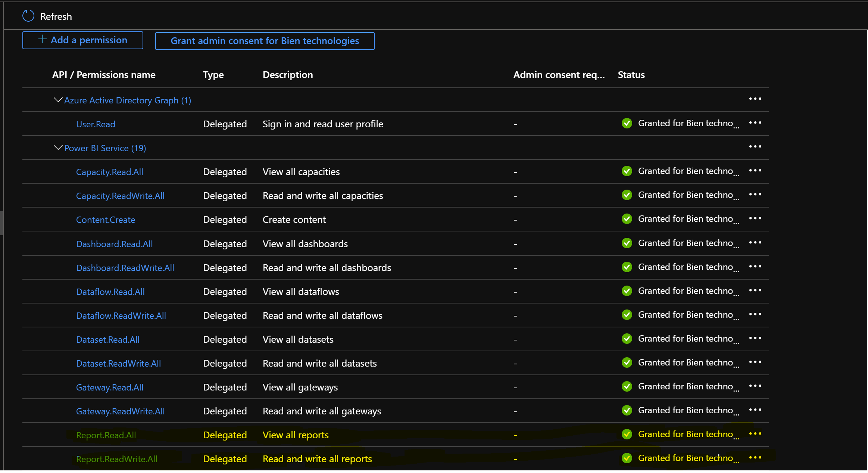This screenshot has width=868, height=473.
Task: Open the Dashboard.ReadWrite.All permission link
Action: tap(125, 268)
